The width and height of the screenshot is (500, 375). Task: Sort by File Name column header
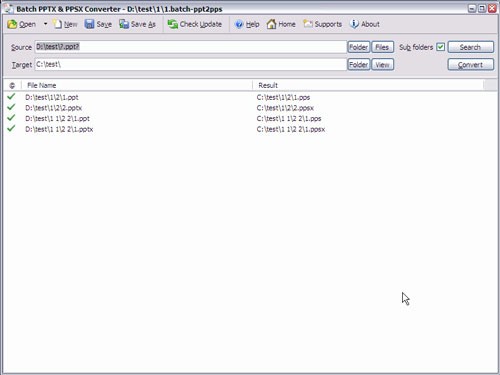click(137, 85)
